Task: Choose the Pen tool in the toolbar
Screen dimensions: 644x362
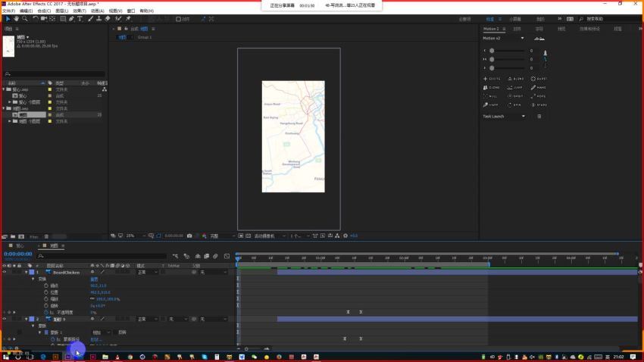Action: coord(71,19)
